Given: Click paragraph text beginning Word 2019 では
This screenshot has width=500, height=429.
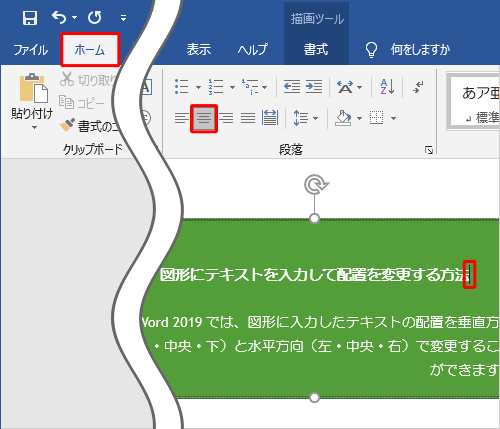Looking at the screenshot, I should coord(319,322).
